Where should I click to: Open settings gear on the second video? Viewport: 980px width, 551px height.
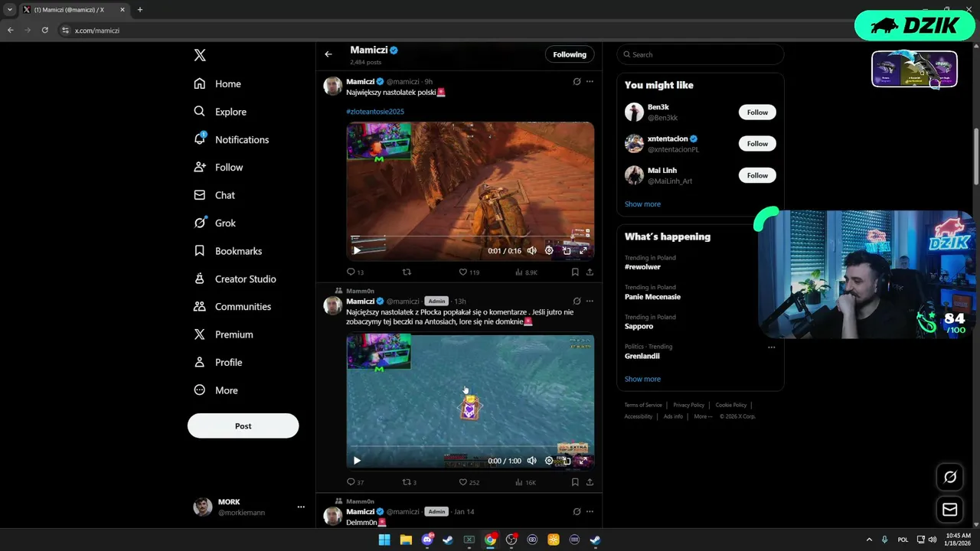pyautogui.click(x=549, y=461)
